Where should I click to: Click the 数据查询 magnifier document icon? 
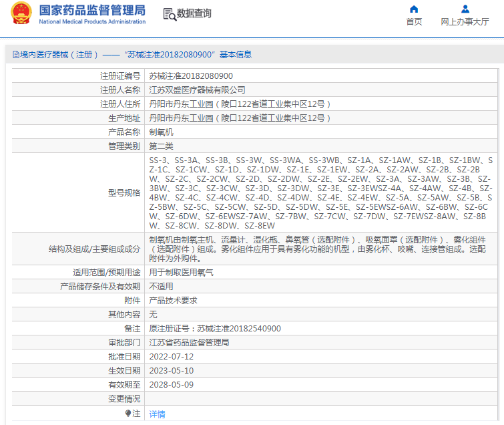[x=169, y=14]
